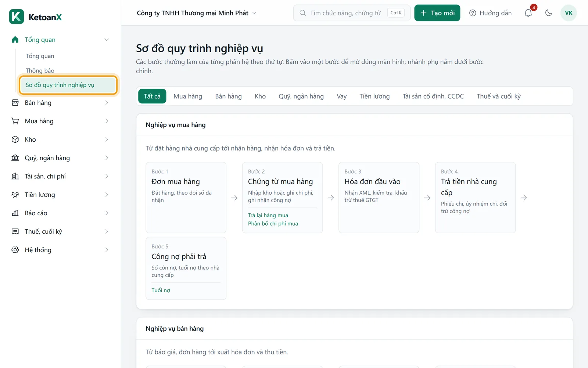Expand the Mua hàng sidebar chevron

(x=107, y=121)
